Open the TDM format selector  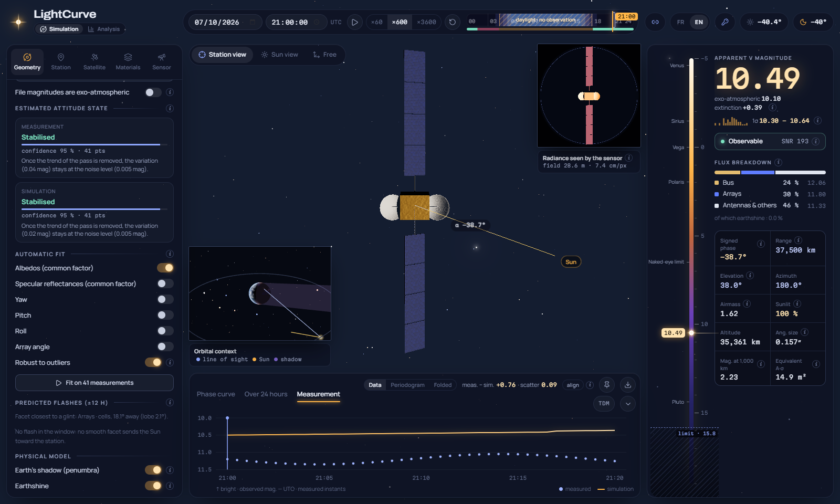[x=604, y=403]
